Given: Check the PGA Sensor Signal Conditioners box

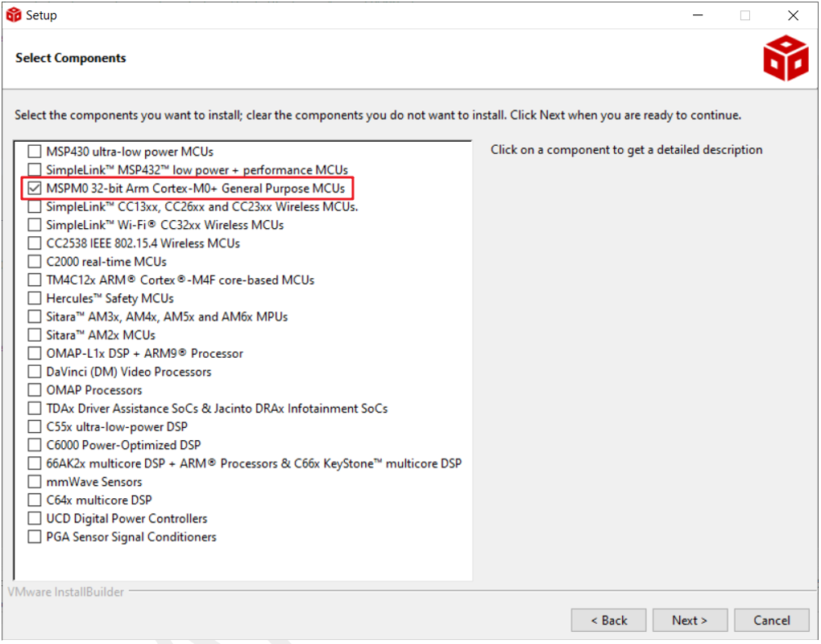Looking at the screenshot, I should (x=34, y=537).
